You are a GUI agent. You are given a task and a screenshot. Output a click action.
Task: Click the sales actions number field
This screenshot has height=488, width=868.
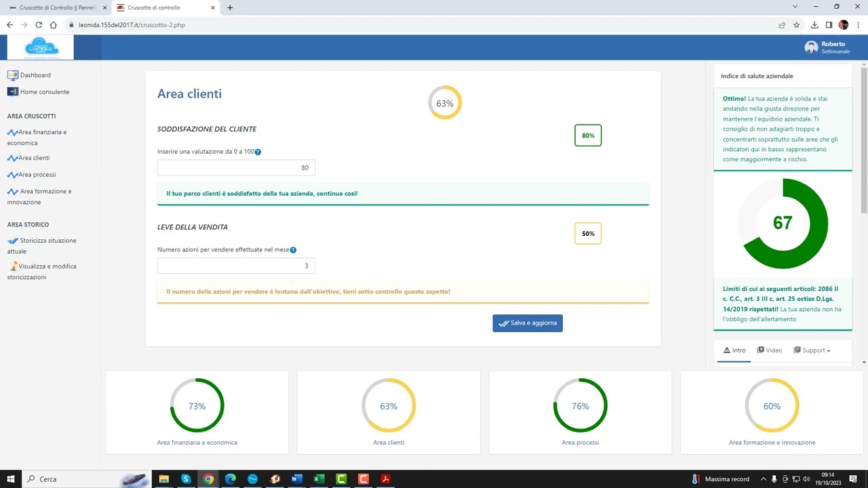pyautogui.click(x=236, y=266)
